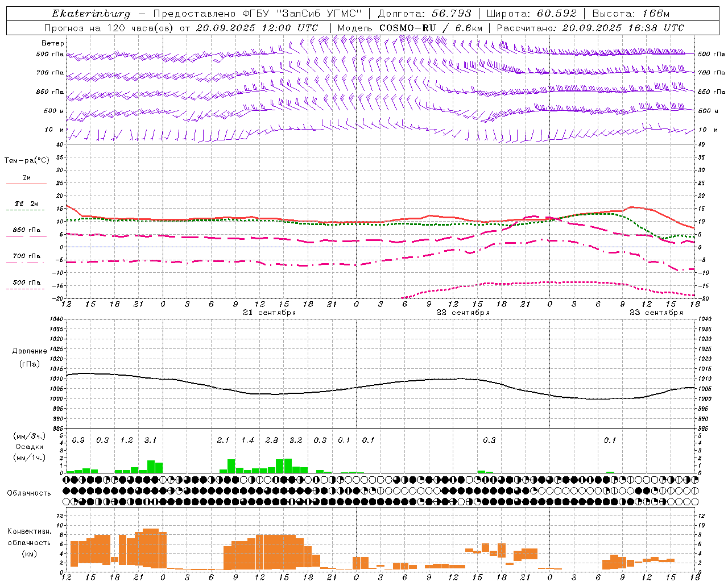Click the 'Ветер' wind panel label

53,43
